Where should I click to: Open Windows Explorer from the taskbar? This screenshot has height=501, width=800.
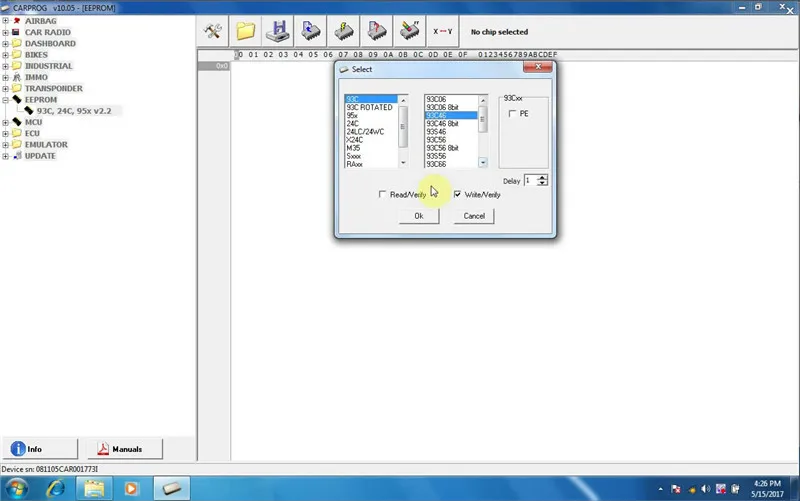click(94, 489)
